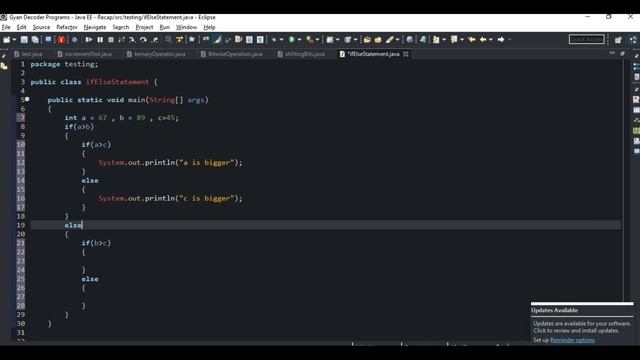The height and width of the screenshot is (360, 640).
Task: Open the External Tools dropdown arrow
Action: tap(317, 40)
